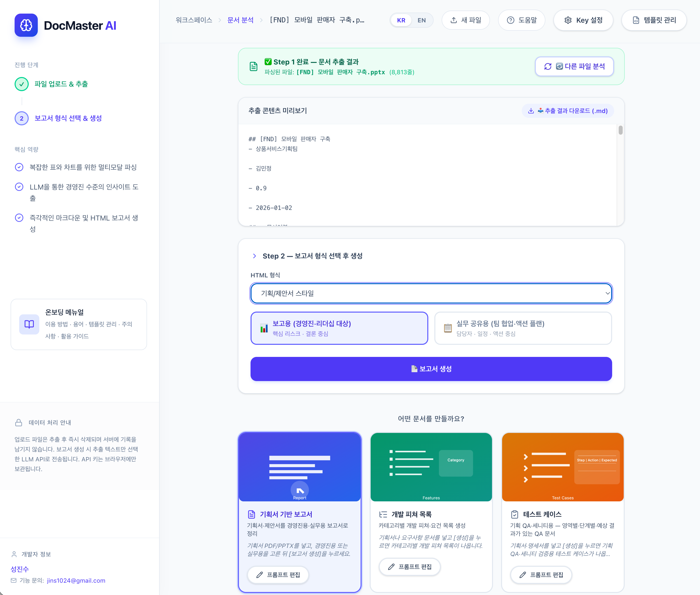700x595 pixels.
Task: Click refresh icon in 다른 파일 분석
Action: pos(547,66)
